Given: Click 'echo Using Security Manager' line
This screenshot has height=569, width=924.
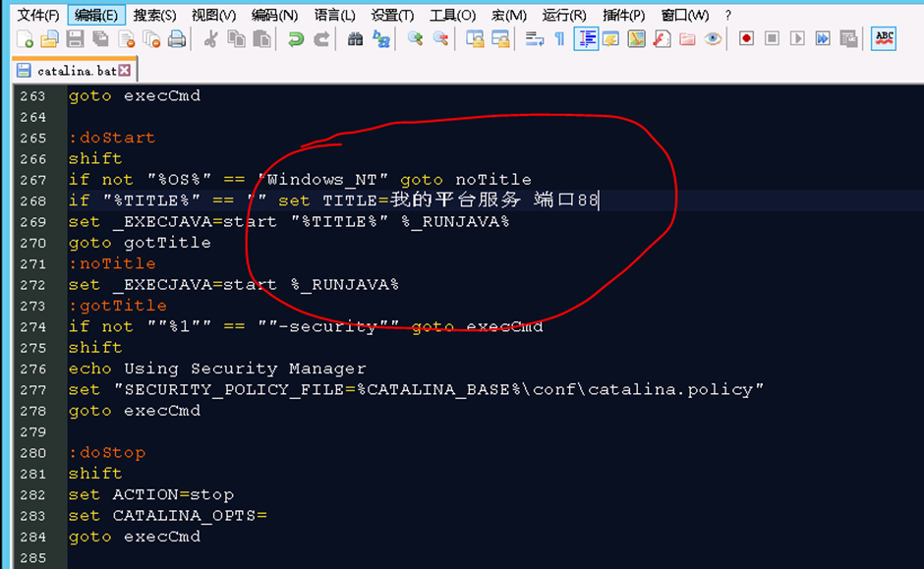Looking at the screenshot, I should [217, 369].
